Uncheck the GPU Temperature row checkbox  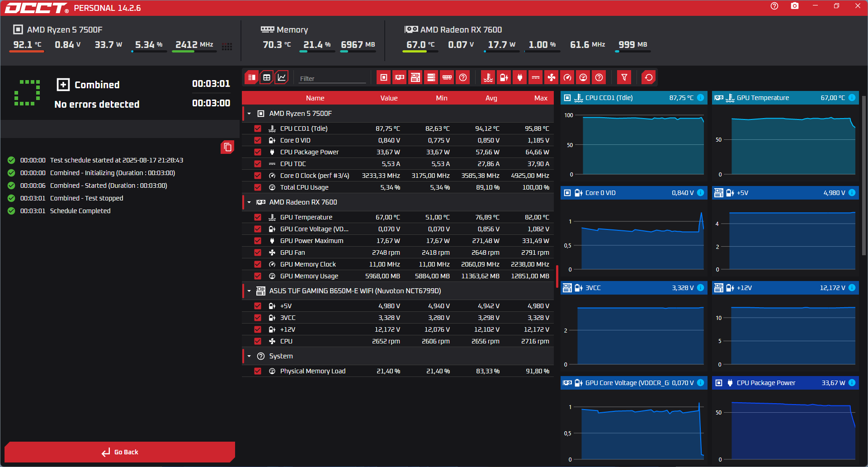(x=258, y=217)
